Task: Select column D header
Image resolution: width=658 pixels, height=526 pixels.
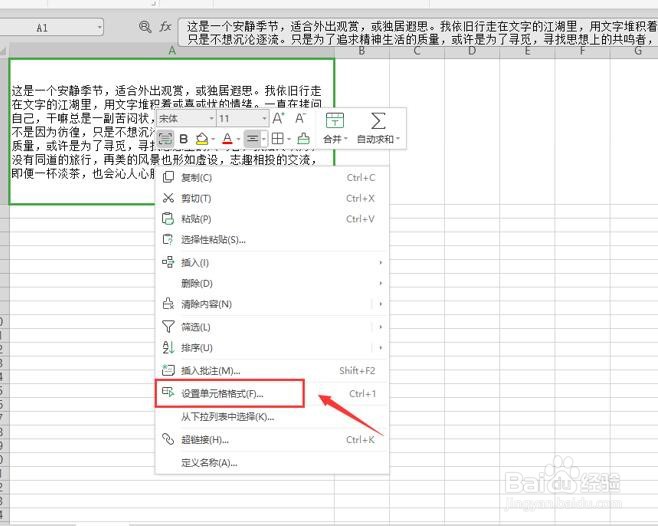Action: tap(472, 51)
